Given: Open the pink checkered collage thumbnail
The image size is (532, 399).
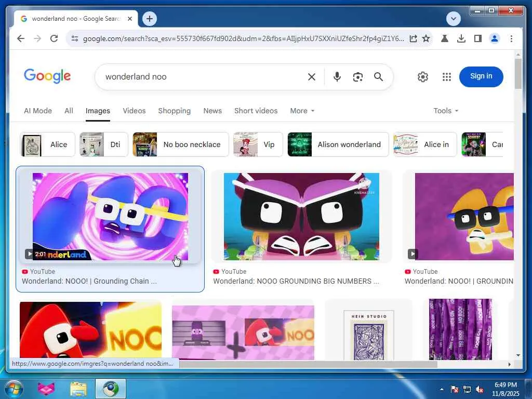Looking at the screenshot, I should [243, 332].
